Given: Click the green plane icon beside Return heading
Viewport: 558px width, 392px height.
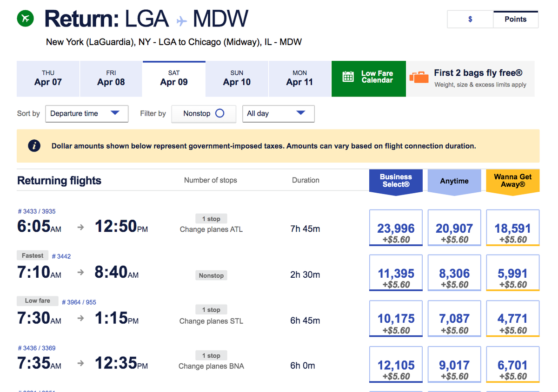Looking at the screenshot, I should (x=25, y=18).
